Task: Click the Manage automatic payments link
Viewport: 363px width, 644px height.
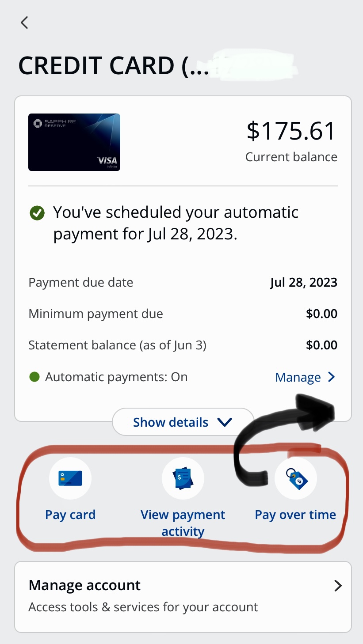Action: (298, 377)
